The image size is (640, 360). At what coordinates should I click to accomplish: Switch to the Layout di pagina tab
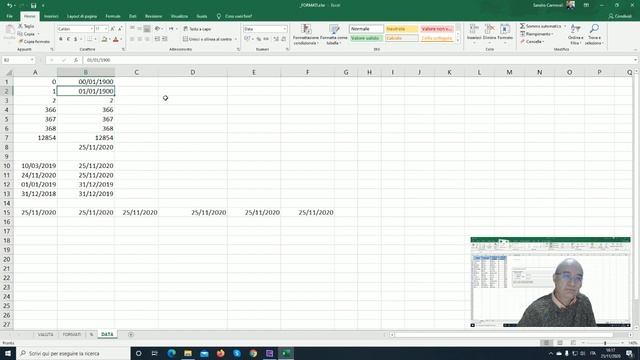point(82,16)
